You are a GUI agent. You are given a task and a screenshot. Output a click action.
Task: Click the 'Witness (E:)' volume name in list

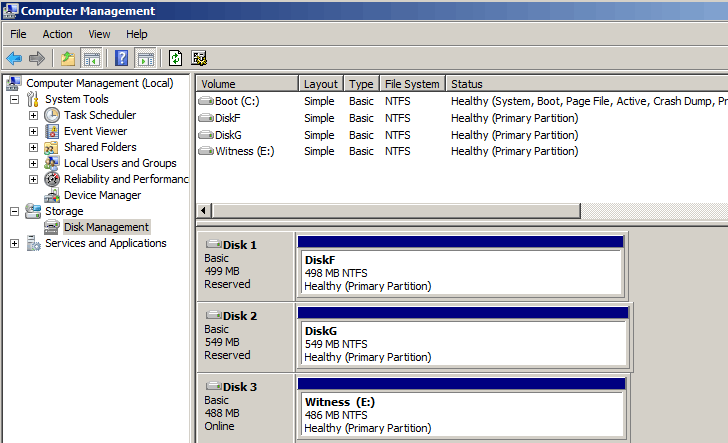point(245,151)
